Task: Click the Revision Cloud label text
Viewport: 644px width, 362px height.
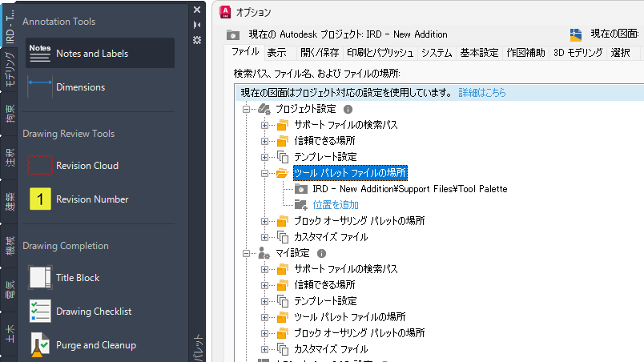Action: 87,166
